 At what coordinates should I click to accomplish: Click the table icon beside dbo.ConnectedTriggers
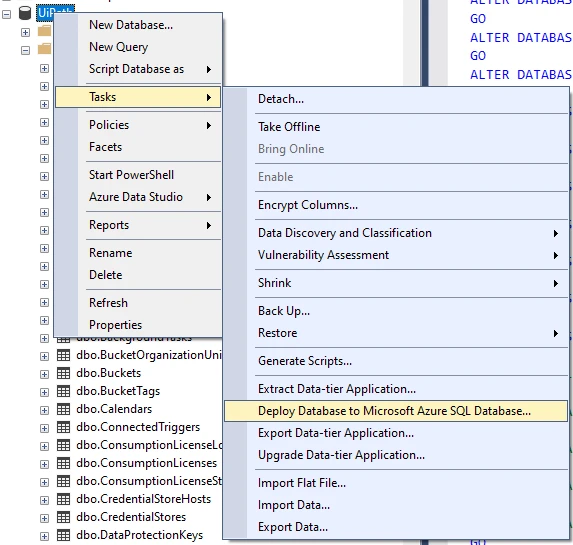[63, 427]
